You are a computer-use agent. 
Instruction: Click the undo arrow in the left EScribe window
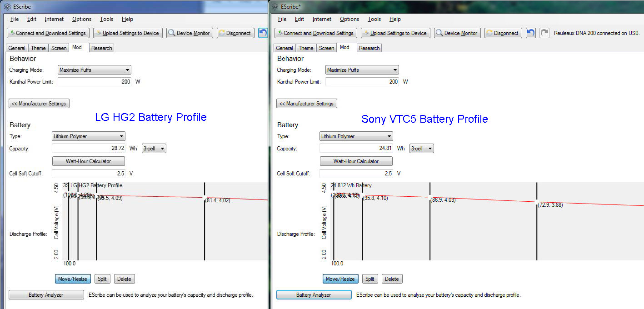(x=263, y=33)
